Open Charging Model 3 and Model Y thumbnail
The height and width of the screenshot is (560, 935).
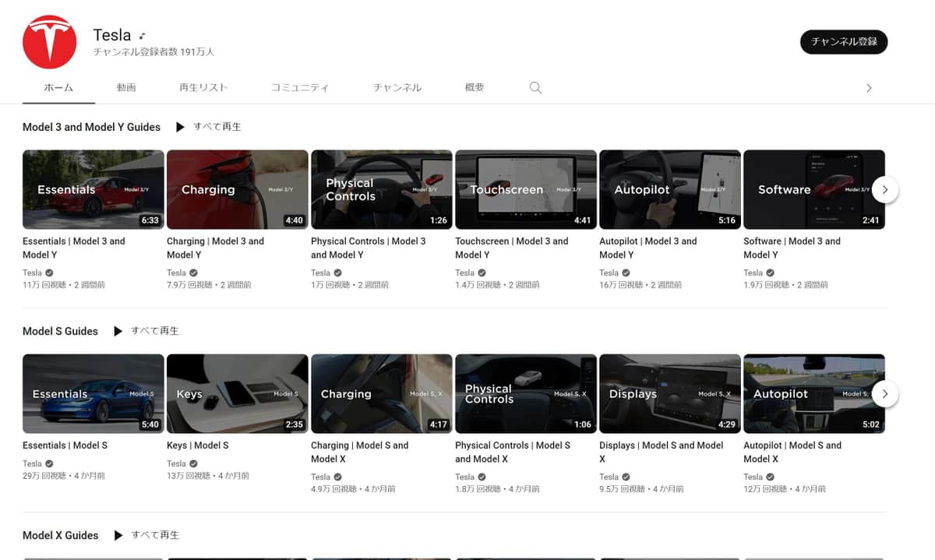point(238,189)
